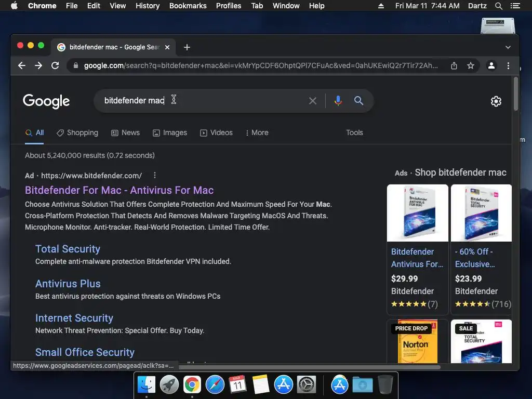This screenshot has width=532, height=399.
Task: Open Google quick settings gear
Action: tap(496, 101)
